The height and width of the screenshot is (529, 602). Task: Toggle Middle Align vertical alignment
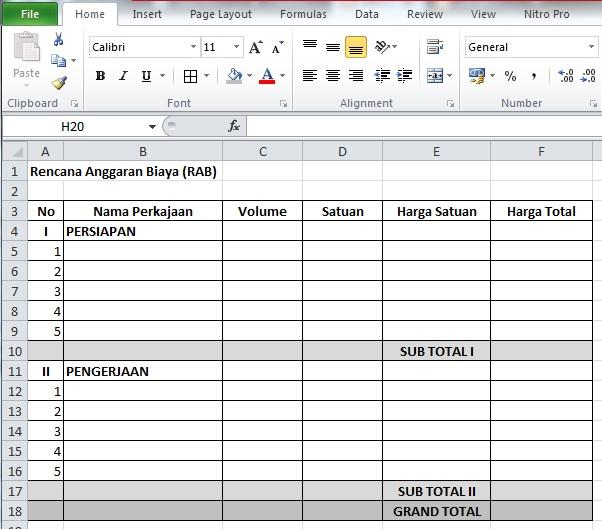point(332,47)
